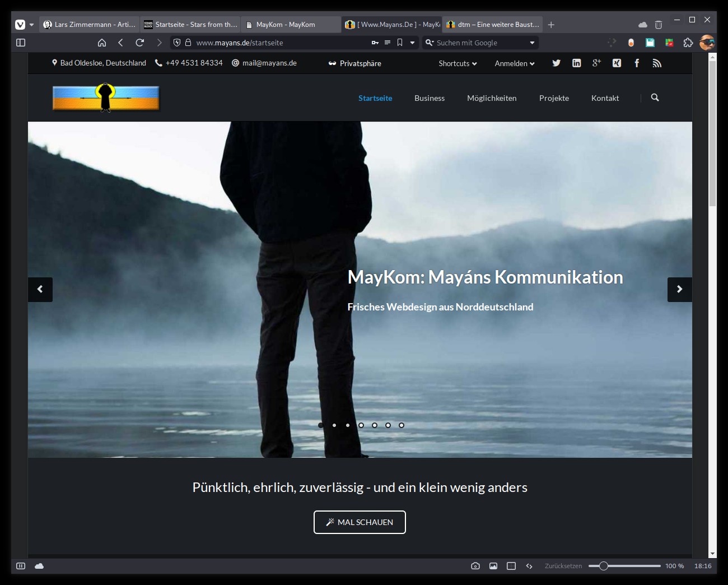The image size is (728, 585).
Task: Toggle tab tiling icon in status bar
Action: point(511,566)
